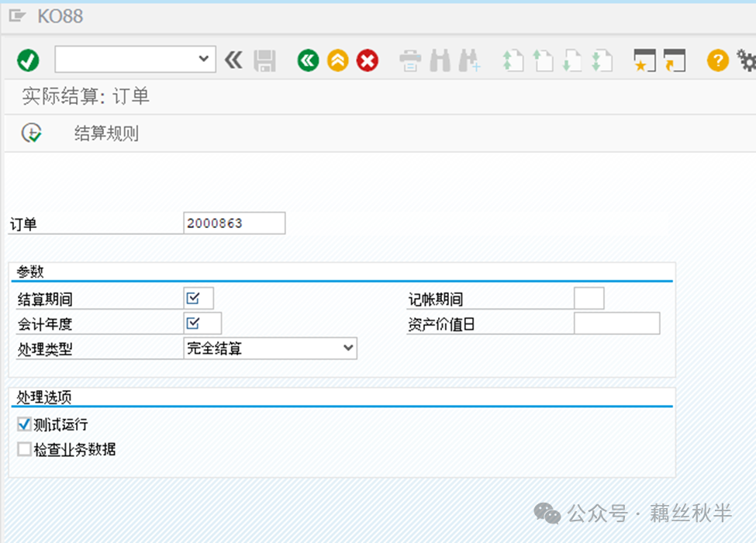
Task: Click the orange Exit button
Action: (x=338, y=61)
